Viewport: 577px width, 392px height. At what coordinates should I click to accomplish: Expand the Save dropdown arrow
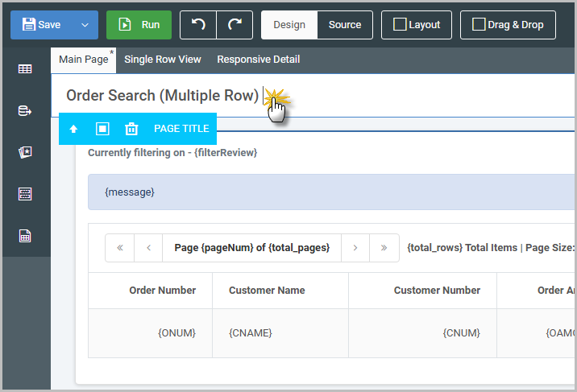[x=85, y=25]
